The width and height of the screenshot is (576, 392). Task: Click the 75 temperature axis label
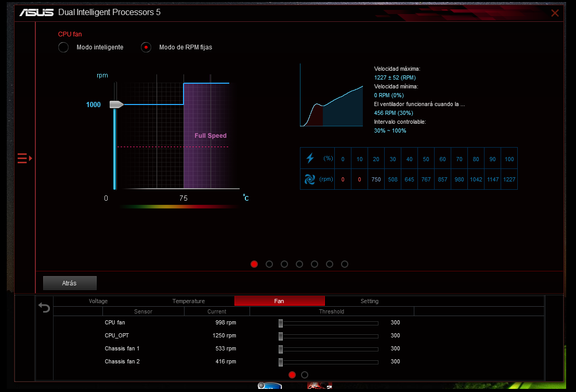(184, 198)
